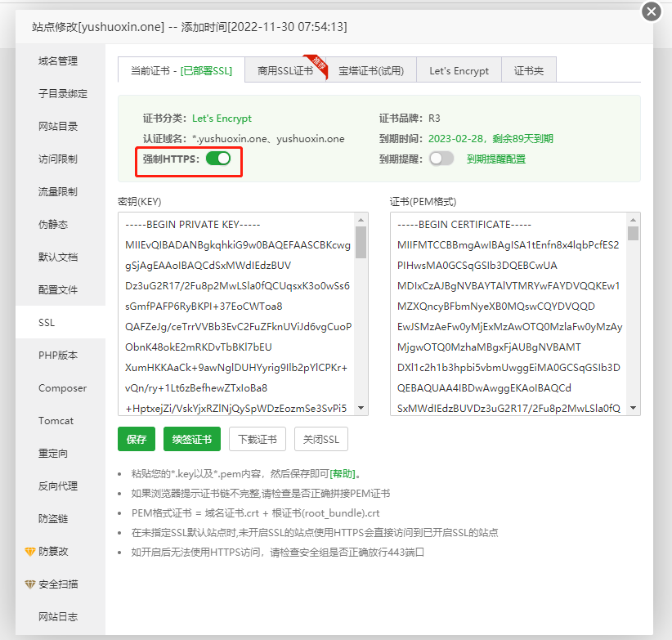Click the diamond icon beside 防篡改

click(x=30, y=552)
